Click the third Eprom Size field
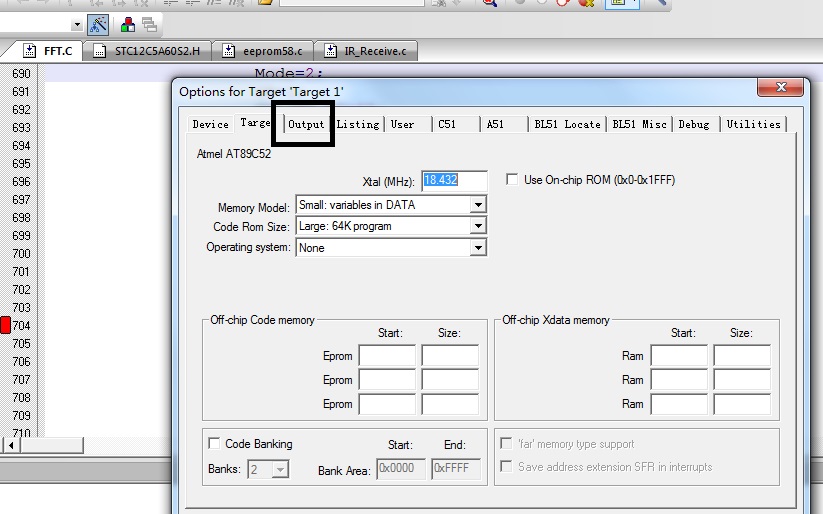The image size is (823, 514). point(450,404)
